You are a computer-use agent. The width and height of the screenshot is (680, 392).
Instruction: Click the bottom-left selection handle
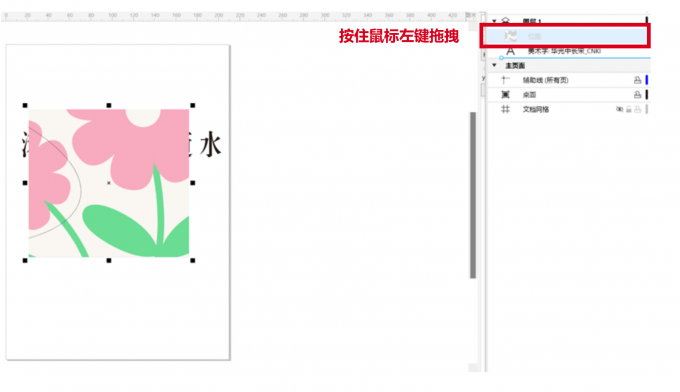tap(25, 260)
